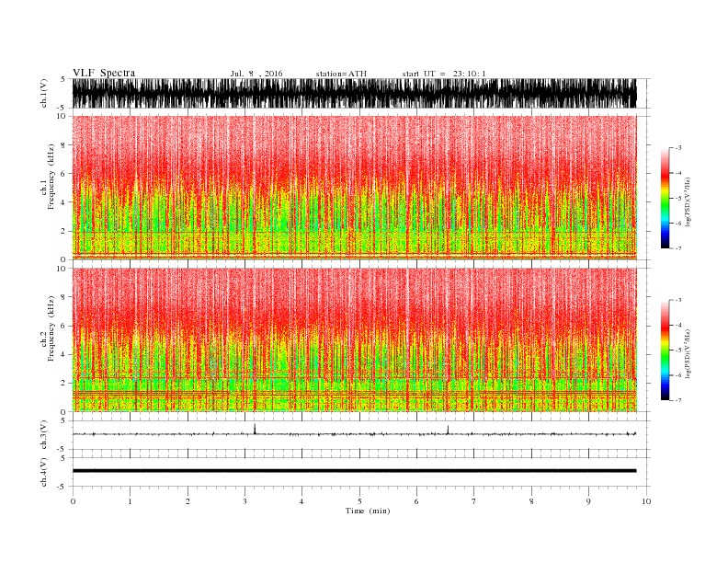Click the "3" tick on the time axis
The height and width of the screenshot is (563, 728).
(245, 501)
